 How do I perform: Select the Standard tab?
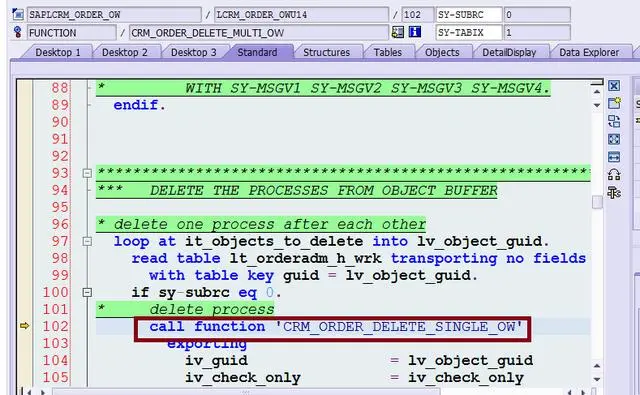(257, 52)
